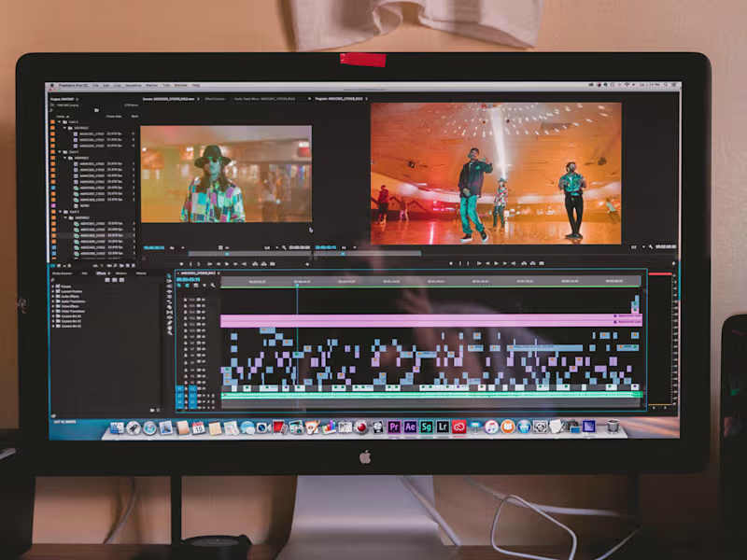Toggle Linked Selection in timeline header

(x=196, y=286)
